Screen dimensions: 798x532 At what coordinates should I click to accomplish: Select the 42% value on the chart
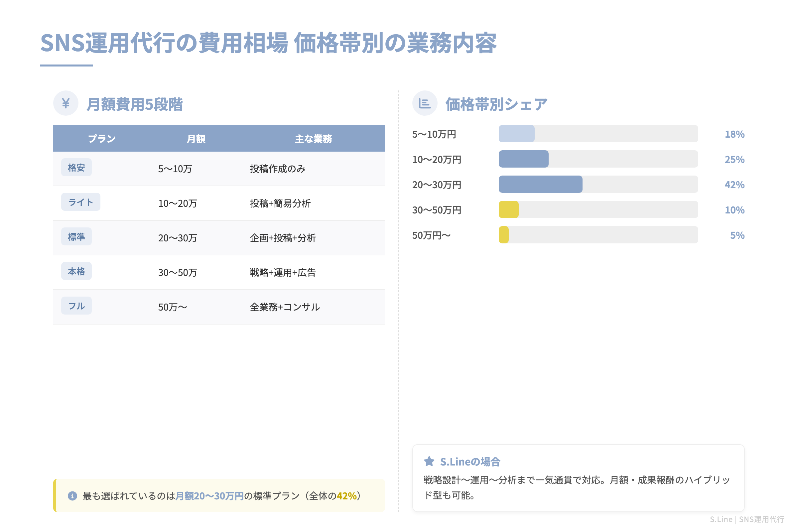[734, 185]
